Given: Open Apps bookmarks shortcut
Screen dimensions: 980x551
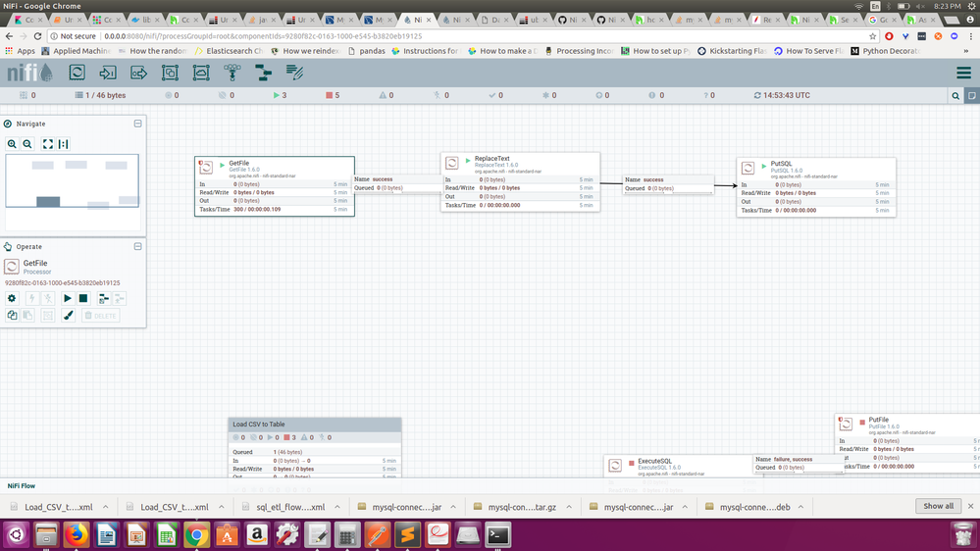Looking at the screenshot, I should click(20, 51).
